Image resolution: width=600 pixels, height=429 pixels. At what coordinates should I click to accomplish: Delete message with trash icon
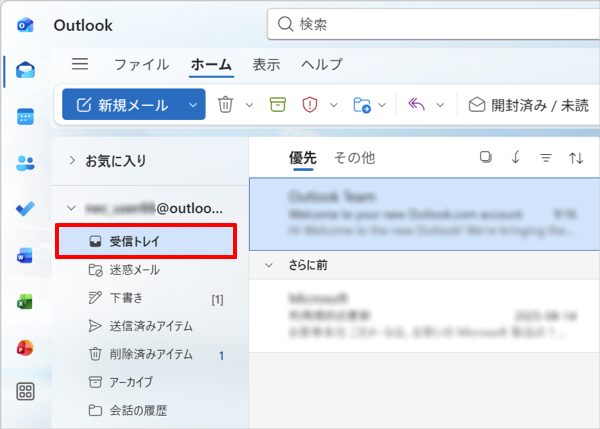[225, 104]
